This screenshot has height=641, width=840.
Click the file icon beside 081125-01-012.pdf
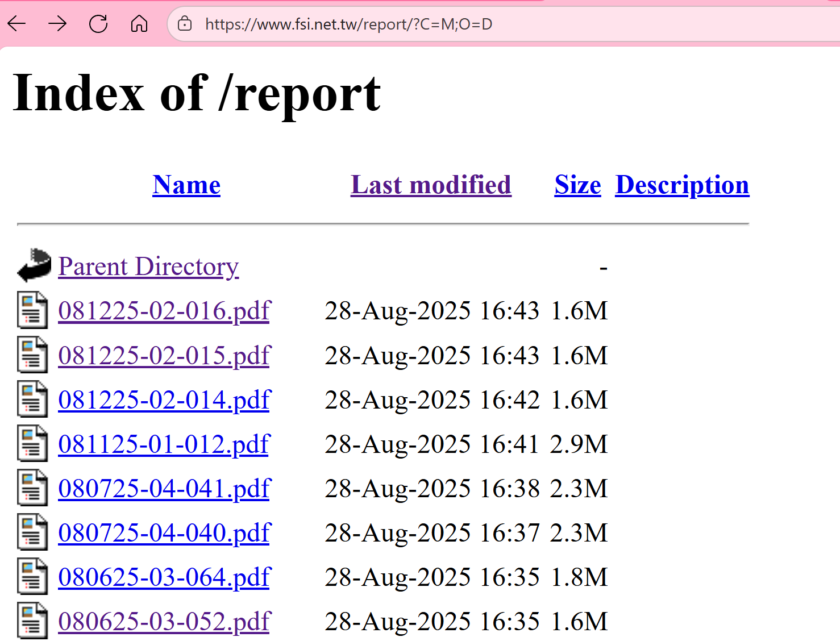coord(32,443)
